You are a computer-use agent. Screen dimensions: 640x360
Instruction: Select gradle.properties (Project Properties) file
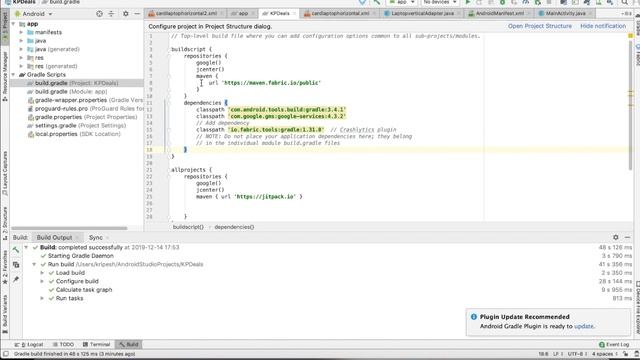tap(82, 117)
